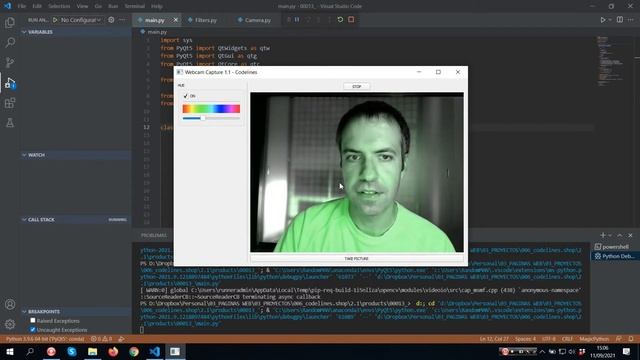Open the Terminal menu
The image size is (640, 360).
tap(135, 6)
